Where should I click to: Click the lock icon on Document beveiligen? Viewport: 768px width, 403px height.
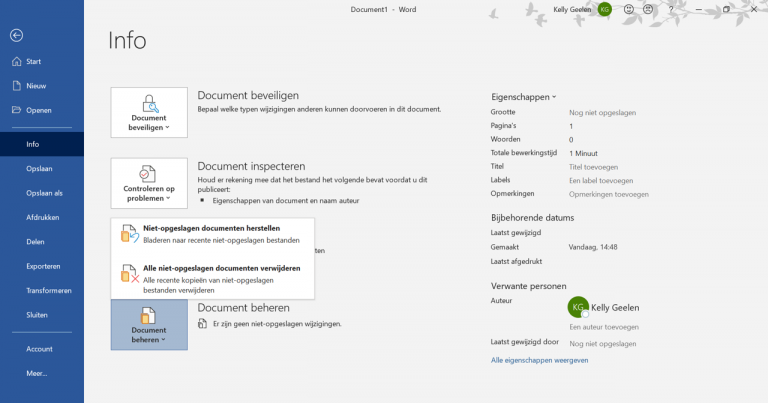tap(149, 104)
